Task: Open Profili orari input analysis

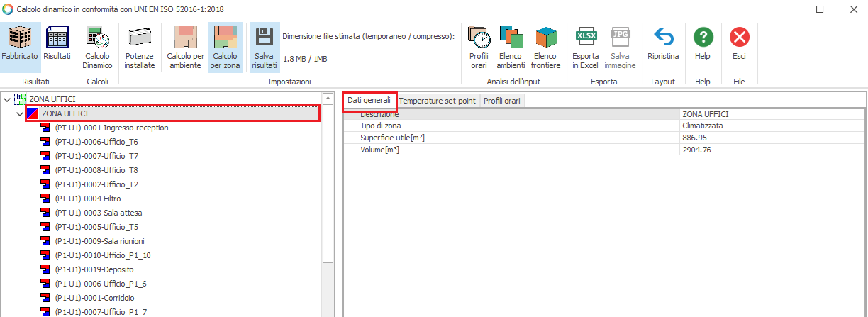Action: tap(479, 47)
